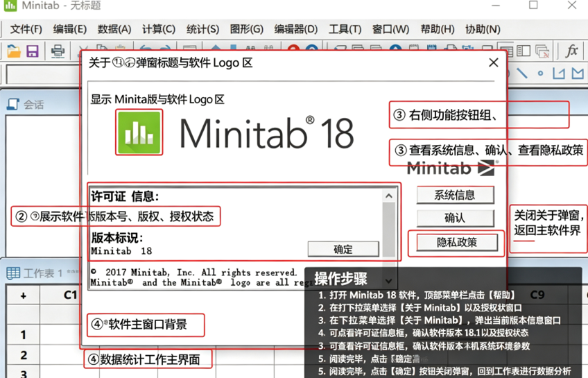This screenshot has height=378, width=588.
Task: Save the project using the floppy disk icon
Action: 33,51
